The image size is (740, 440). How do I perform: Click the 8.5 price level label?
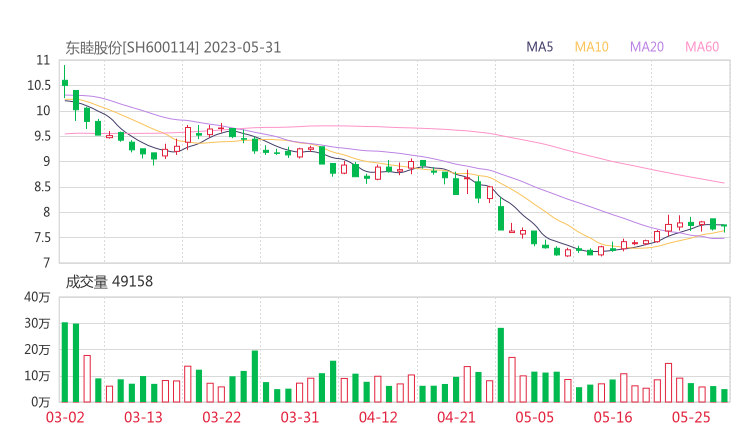42,187
